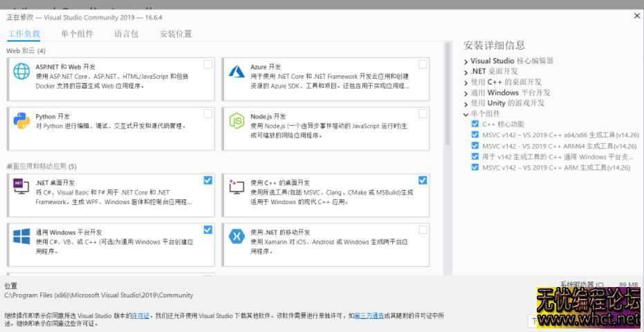The height and width of the screenshot is (332, 644).
Task: Uncheck the .NET desktop development workload checkbox
Action: pyautogui.click(x=208, y=180)
